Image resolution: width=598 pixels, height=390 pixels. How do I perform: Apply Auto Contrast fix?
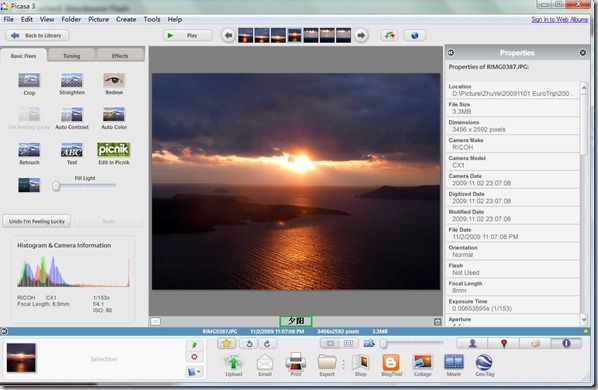point(72,114)
